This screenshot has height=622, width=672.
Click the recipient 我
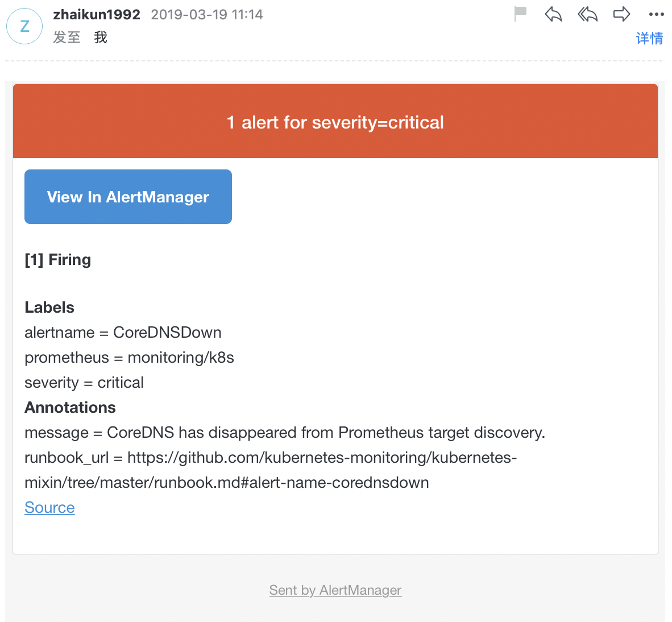click(x=101, y=38)
